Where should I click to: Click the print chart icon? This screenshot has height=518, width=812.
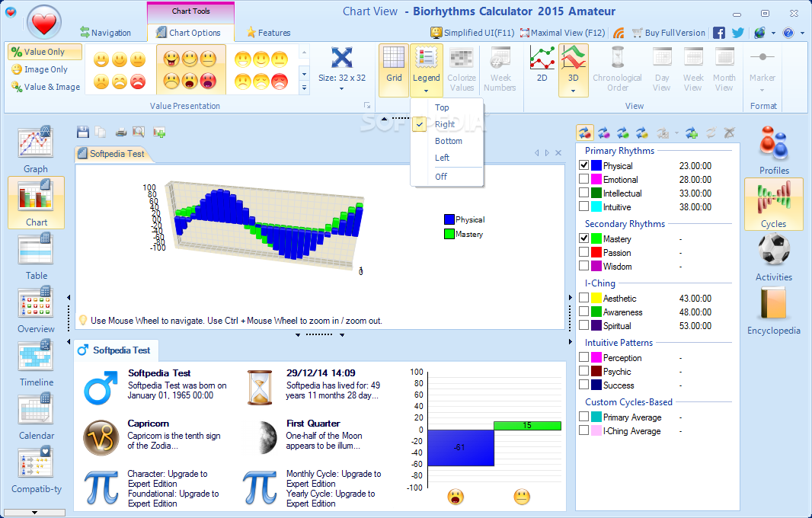(x=120, y=132)
